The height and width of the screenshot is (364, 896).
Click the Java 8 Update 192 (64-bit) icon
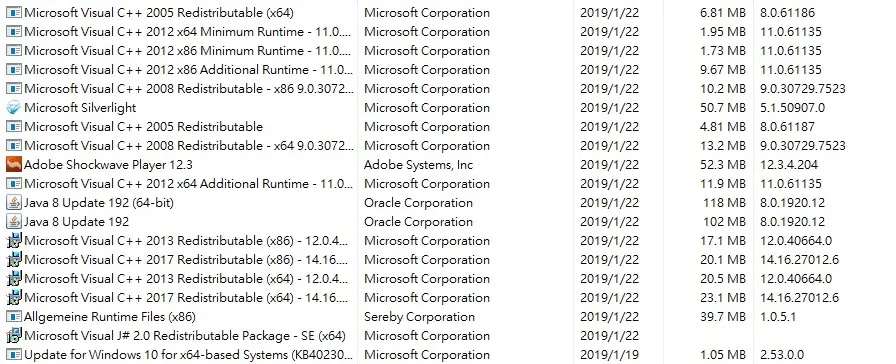pos(14,202)
